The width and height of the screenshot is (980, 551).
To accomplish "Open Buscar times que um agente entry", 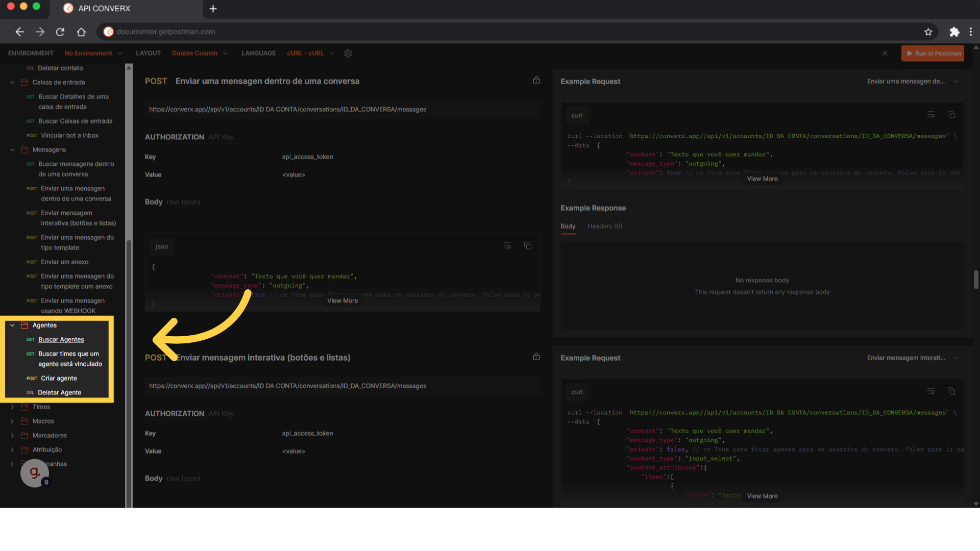I will pyautogui.click(x=70, y=359).
